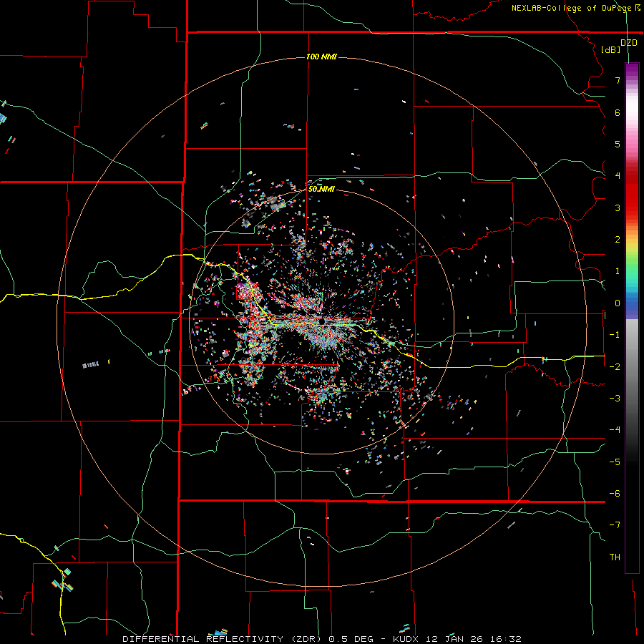Click the legend value -5
This screenshot has width=644, height=644.
615,462
